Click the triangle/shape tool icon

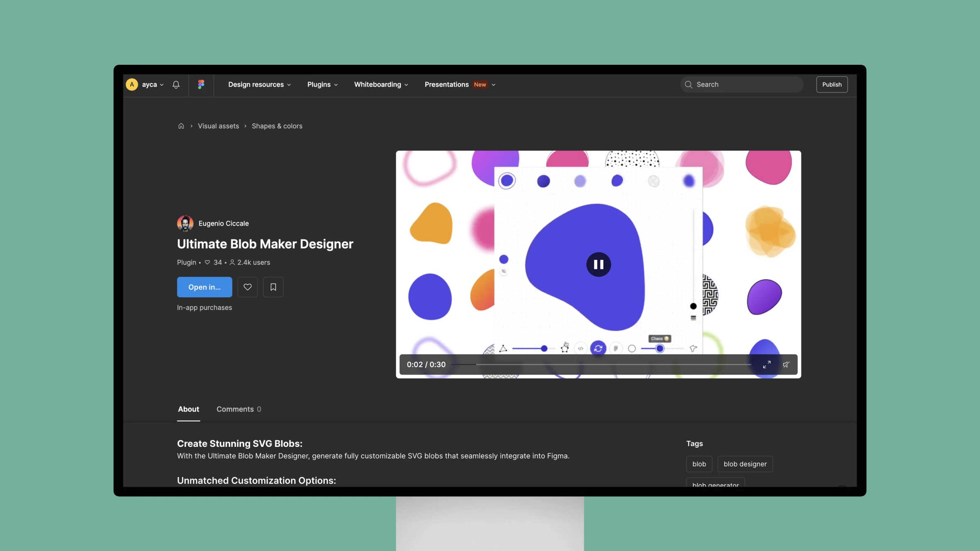coord(503,348)
